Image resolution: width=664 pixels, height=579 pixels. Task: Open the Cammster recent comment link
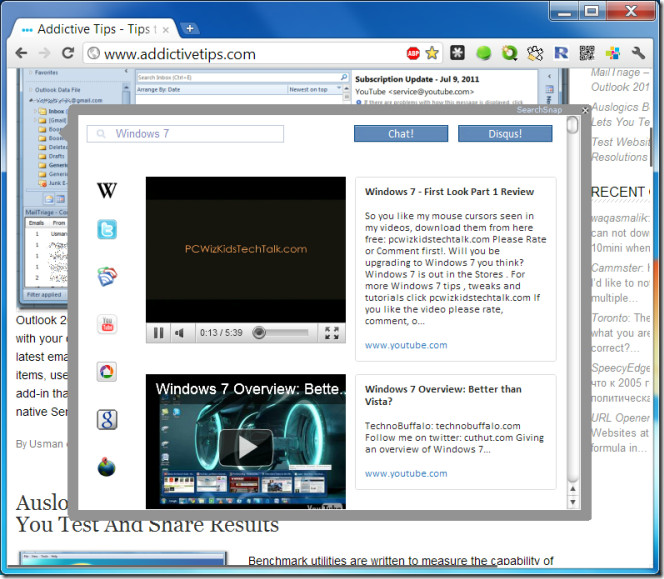click(x=617, y=268)
